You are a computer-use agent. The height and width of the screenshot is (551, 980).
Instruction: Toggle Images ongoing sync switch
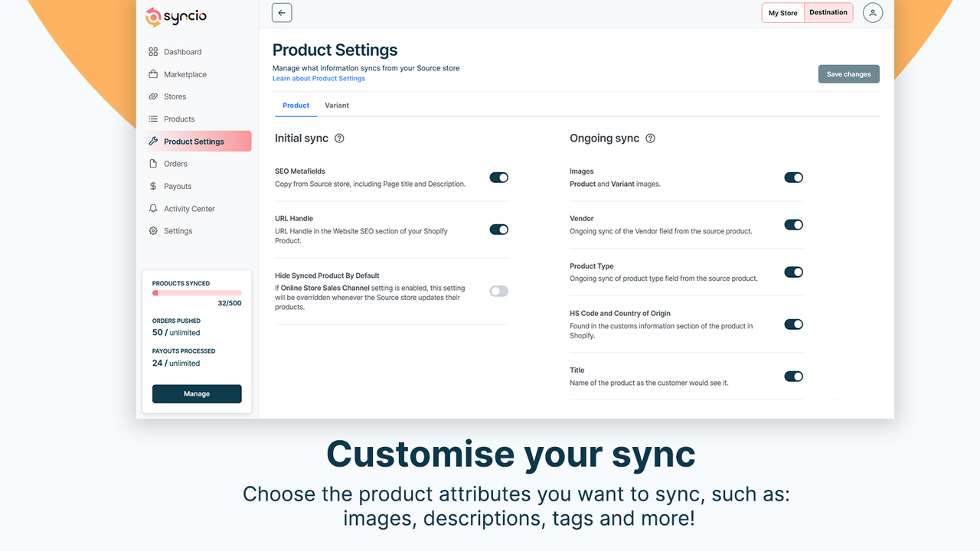tap(794, 178)
